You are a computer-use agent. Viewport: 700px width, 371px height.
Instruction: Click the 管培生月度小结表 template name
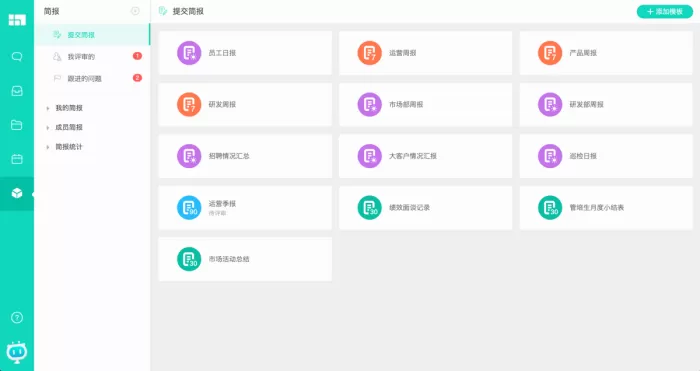597,208
